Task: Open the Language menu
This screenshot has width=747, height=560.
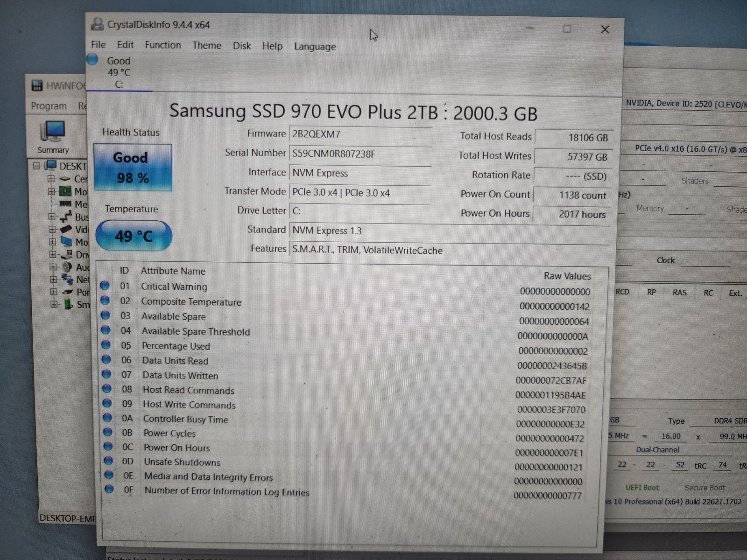Action: (315, 47)
